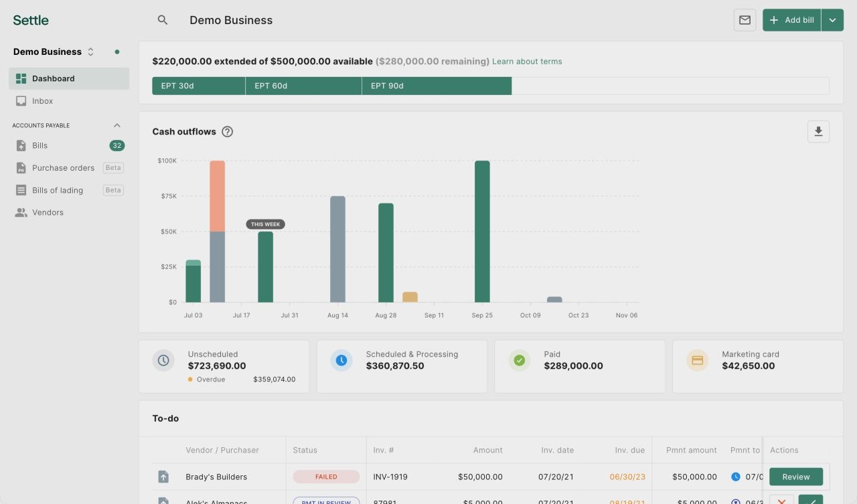Click the blue payment clock icon in Brady's row
857x504 pixels.
coord(736,477)
